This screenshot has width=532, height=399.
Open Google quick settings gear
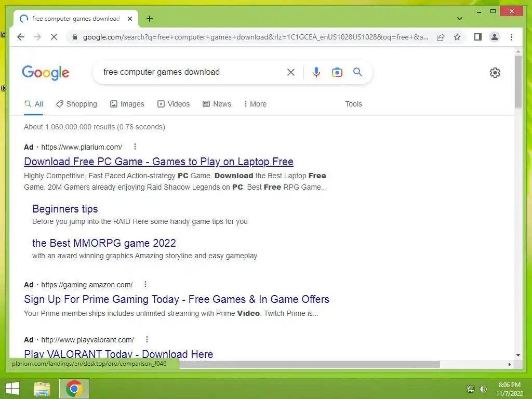[x=495, y=73]
